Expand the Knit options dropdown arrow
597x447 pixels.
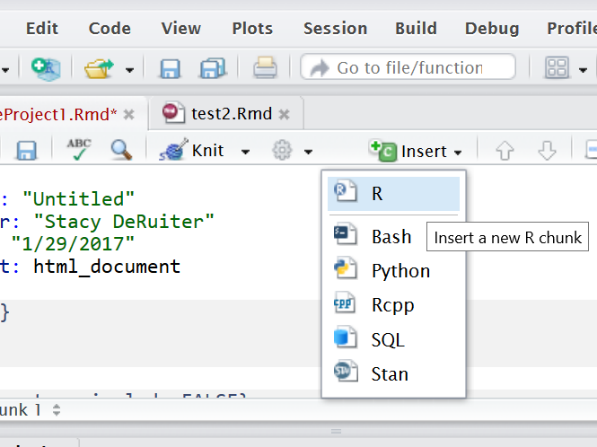246,152
